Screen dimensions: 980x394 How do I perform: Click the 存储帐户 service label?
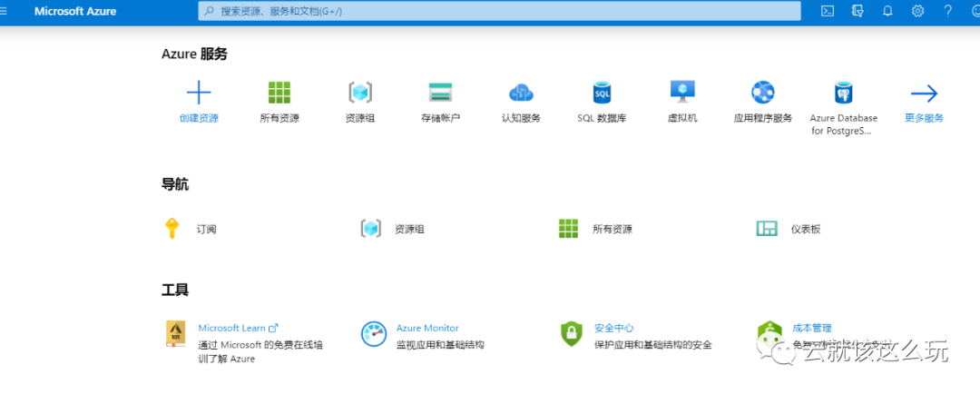click(x=441, y=118)
